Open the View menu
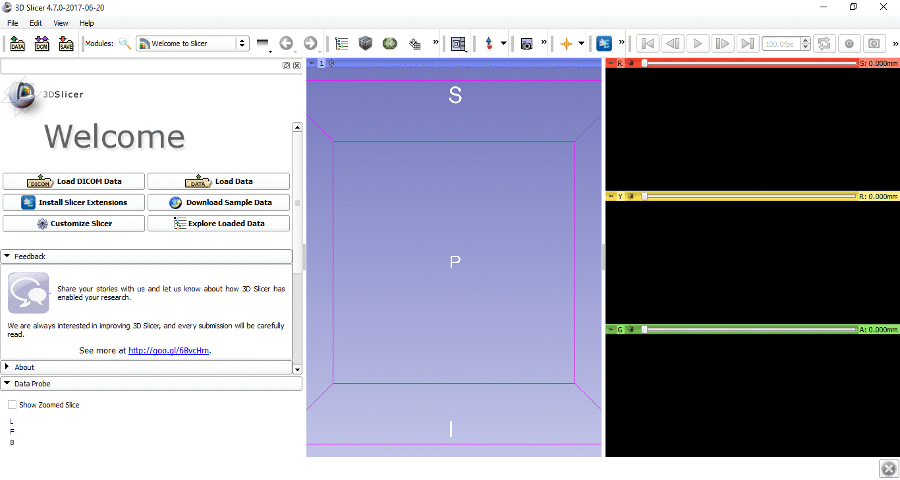This screenshot has height=480, width=900. coord(61,22)
